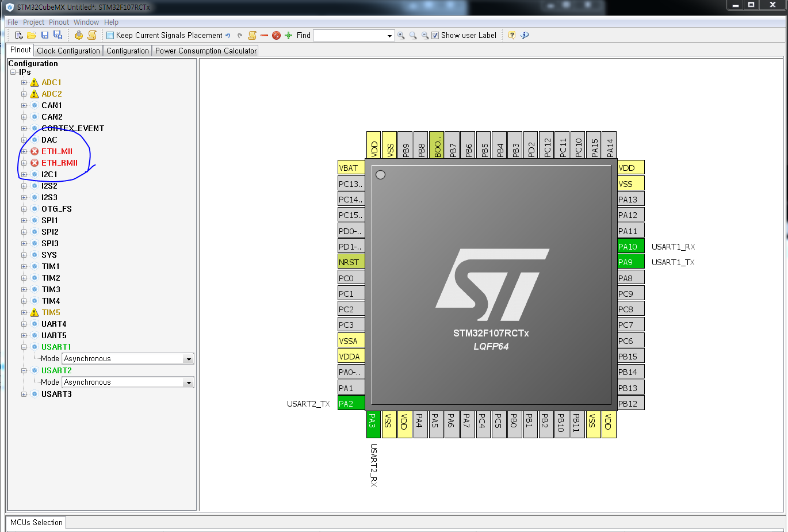This screenshot has height=532, width=788.
Task: Expand the ADC1 tree node
Action: coord(24,82)
